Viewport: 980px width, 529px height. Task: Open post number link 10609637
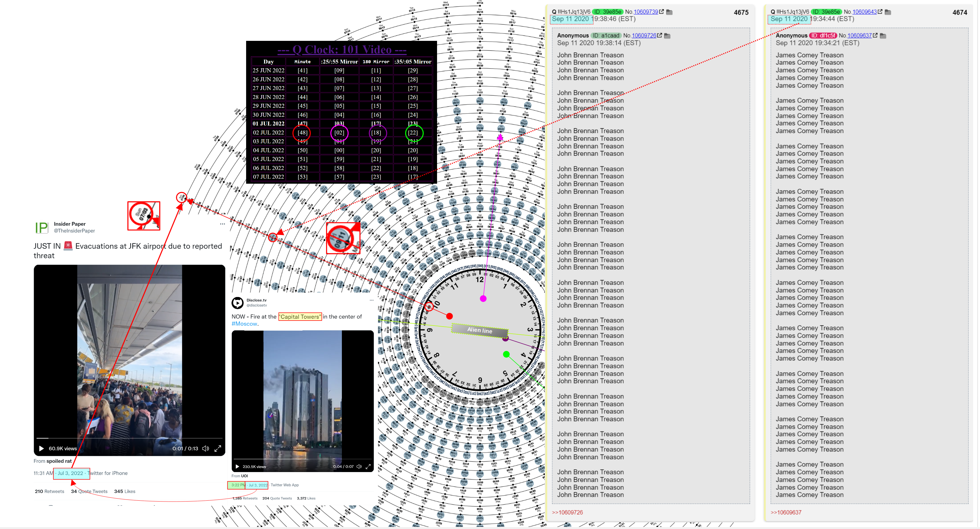point(859,35)
